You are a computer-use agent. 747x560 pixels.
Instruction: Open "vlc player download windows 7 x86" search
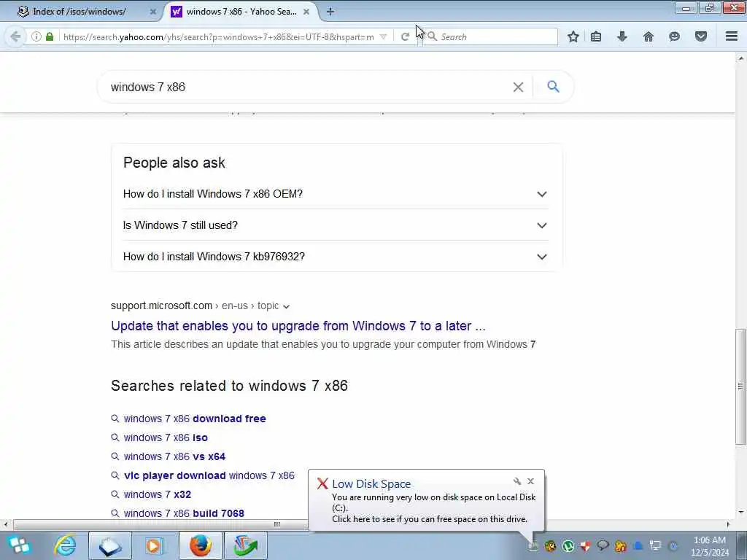(x=209, y=475)
